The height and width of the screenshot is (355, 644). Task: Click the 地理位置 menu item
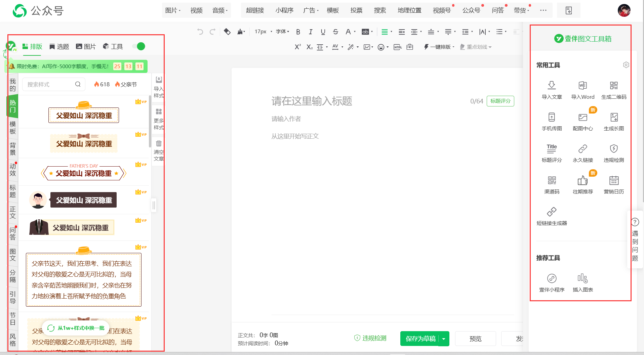pos(409,10)
